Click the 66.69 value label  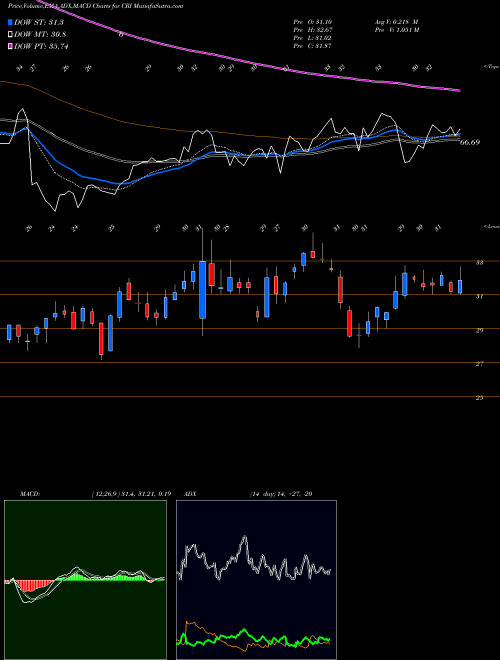470,142
